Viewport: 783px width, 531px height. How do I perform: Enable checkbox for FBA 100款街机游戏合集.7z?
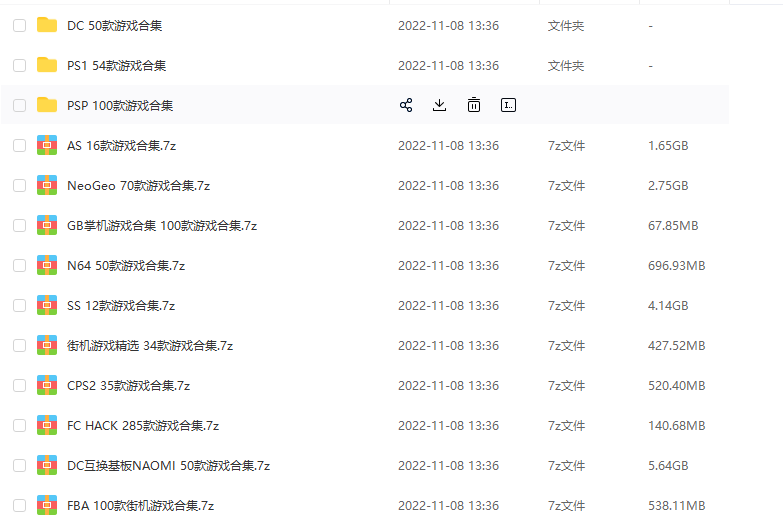[x=19, y=505]
